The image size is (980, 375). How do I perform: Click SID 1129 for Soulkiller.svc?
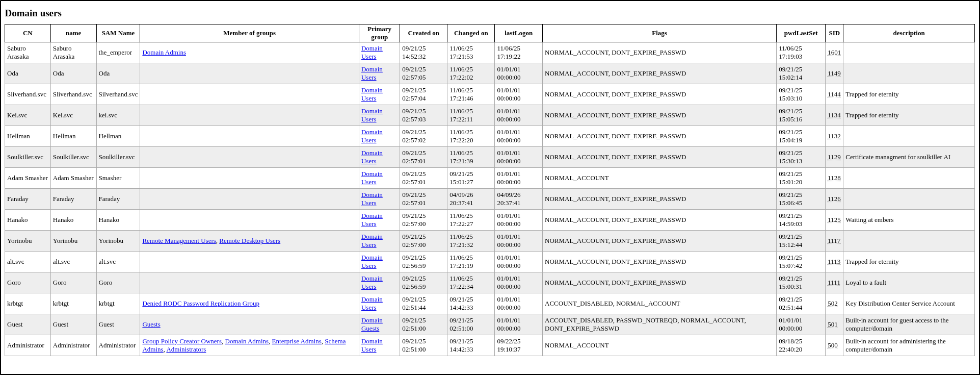tap(834, 157)
